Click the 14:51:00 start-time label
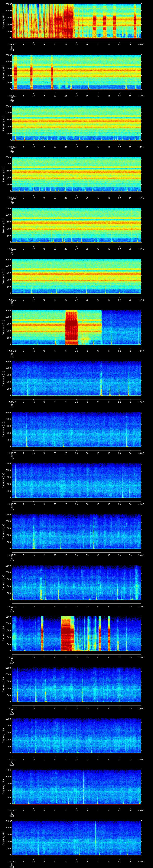 [x=12, y=657]
